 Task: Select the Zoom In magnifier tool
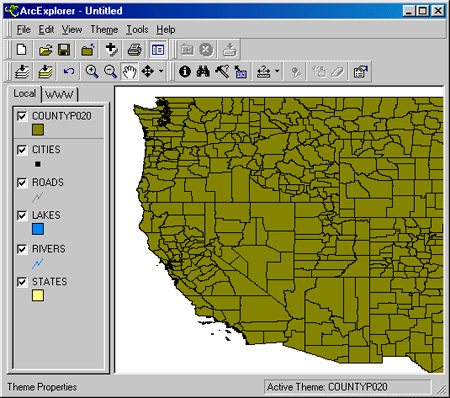(x=92, y=71)
